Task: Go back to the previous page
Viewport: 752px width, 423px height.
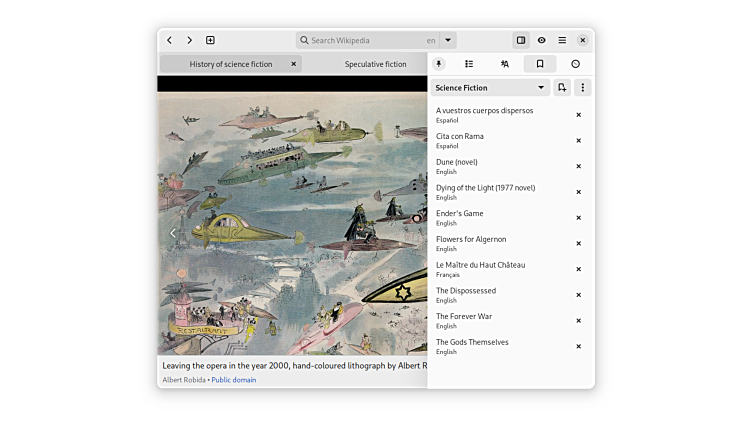Action: click(x=169, y=40)
